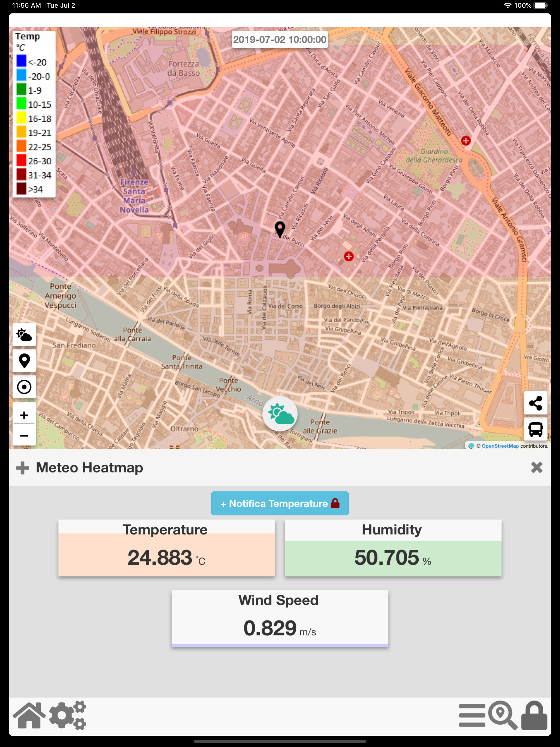Click the Temp °C legend heading
560x747 pixels.
(27, 42)
